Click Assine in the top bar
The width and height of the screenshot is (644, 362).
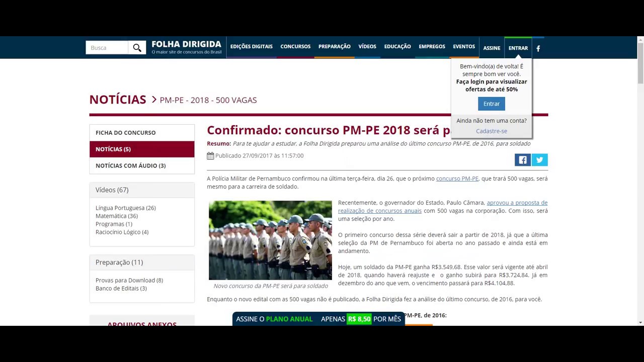coord(492,48)
